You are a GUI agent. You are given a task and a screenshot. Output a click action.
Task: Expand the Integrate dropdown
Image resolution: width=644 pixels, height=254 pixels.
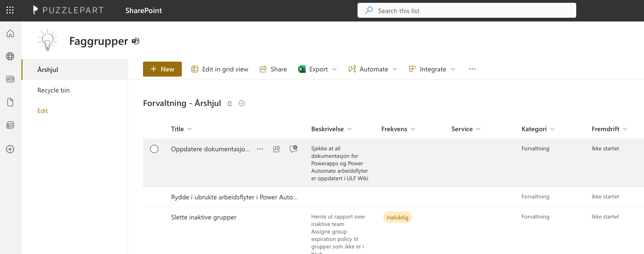click(x=432, y=69)
